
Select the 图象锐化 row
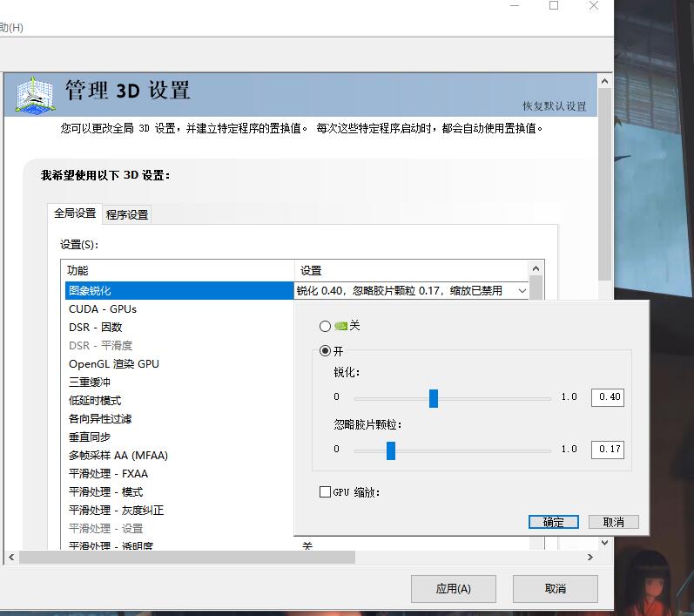pyautogui.click(x=179, y=290)
